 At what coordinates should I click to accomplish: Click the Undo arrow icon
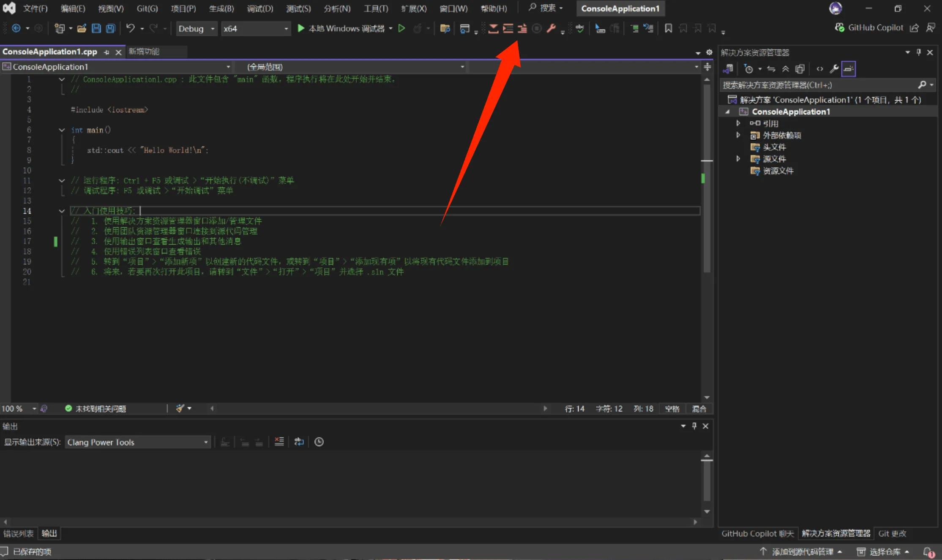point(130,28)
